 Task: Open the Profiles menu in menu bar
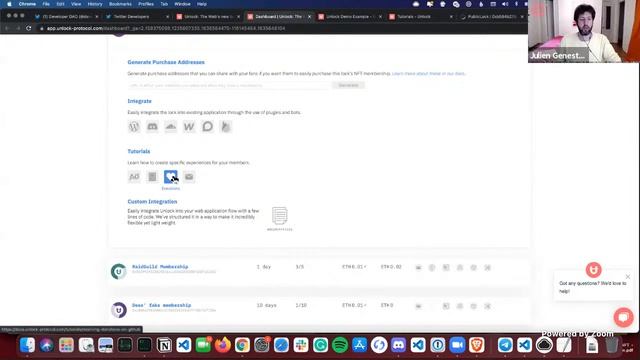(x=146, y=4)
